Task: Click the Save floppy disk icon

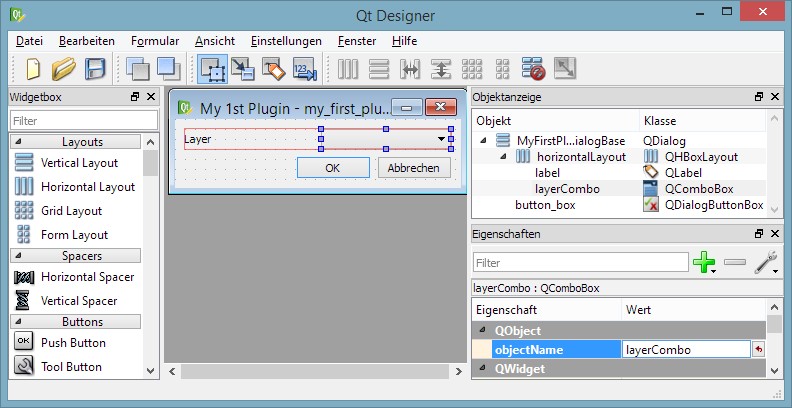Action: tap(94, 69)
